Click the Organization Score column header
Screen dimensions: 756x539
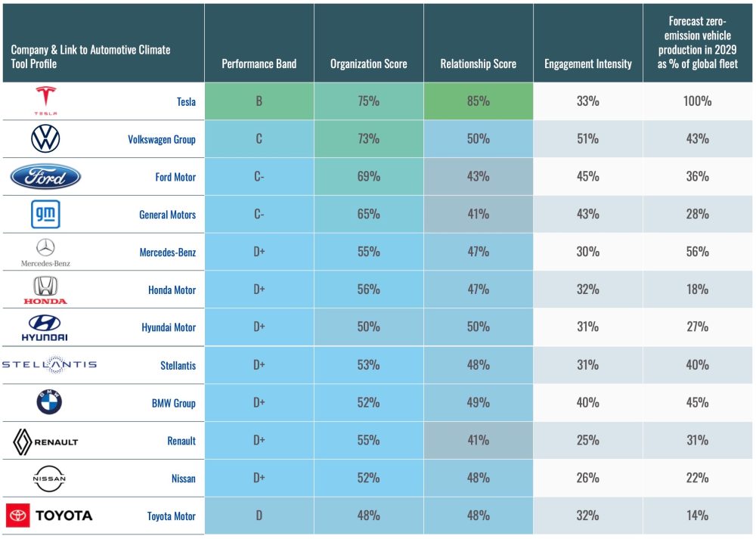[368, 64]
